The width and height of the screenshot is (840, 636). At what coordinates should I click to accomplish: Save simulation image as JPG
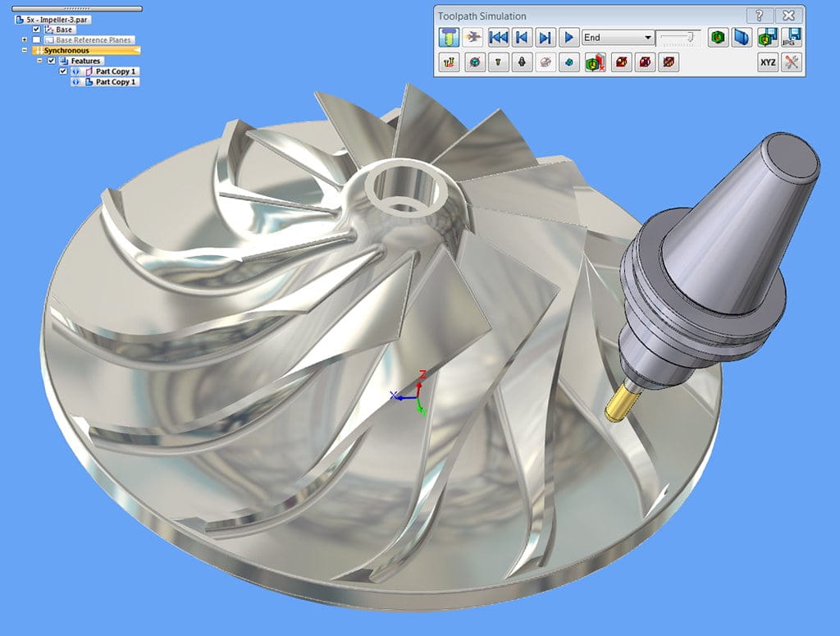pyautogui.click(x=792, y=38)
